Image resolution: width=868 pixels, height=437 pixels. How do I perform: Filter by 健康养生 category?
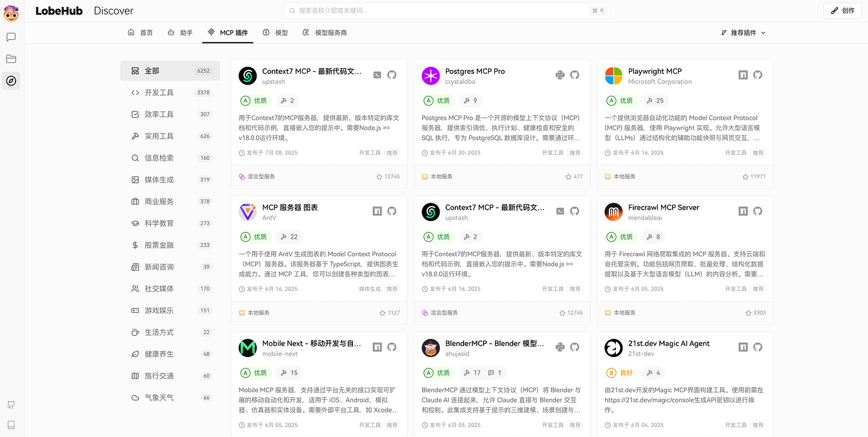click(x=170, y=355)
